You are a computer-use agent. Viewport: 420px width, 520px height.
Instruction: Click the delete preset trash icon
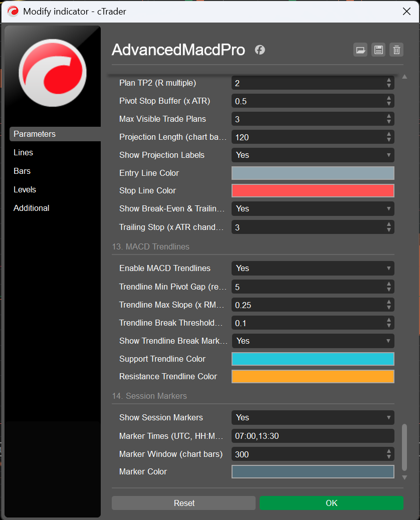396,50
